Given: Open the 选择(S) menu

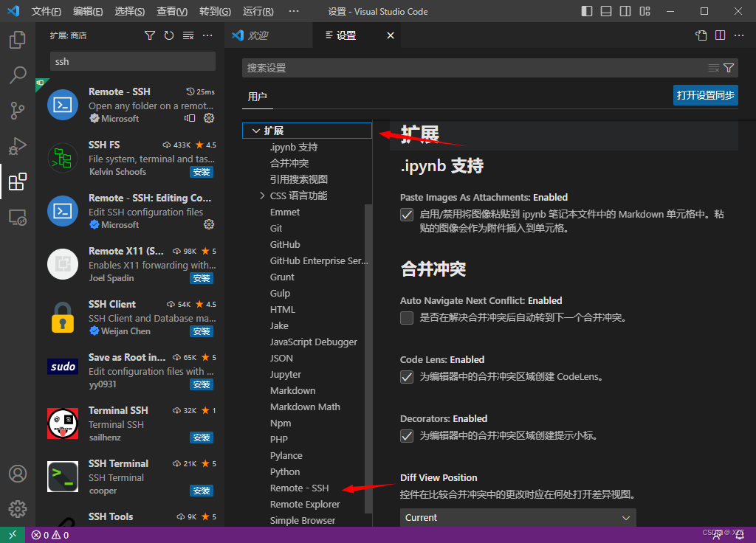Looking at the screenshot, I should click(130, 11).
